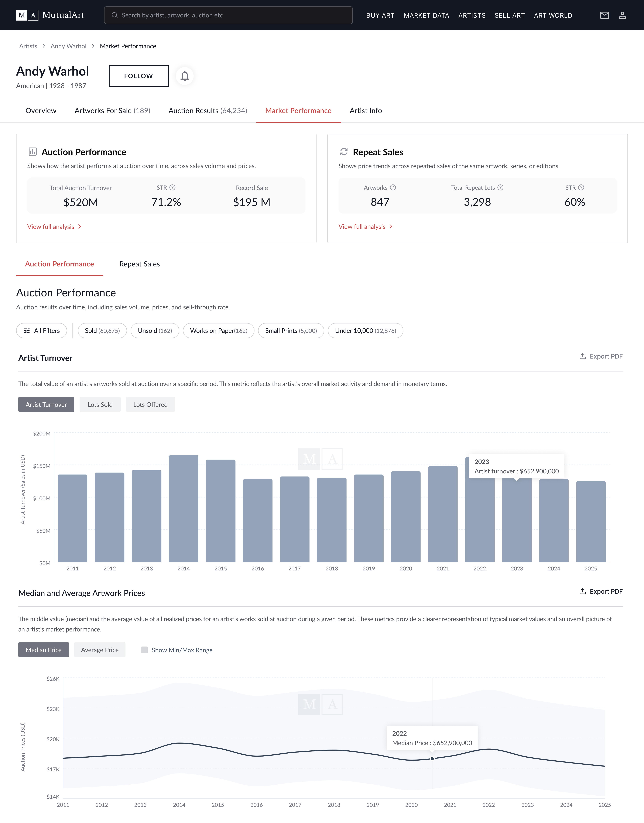
Task: Click breadcrumb chevron after Artists
Action: pos(44,46)
